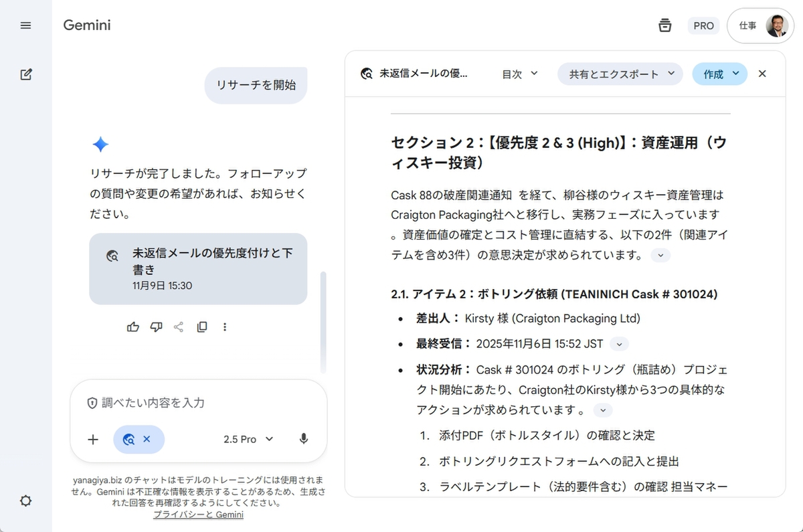Image resolution: width=803 pixels, height=532 pixels.
Task: Open the 目次 table of contents dropdown
Action: pyautogui.click(x=520, y=74)
